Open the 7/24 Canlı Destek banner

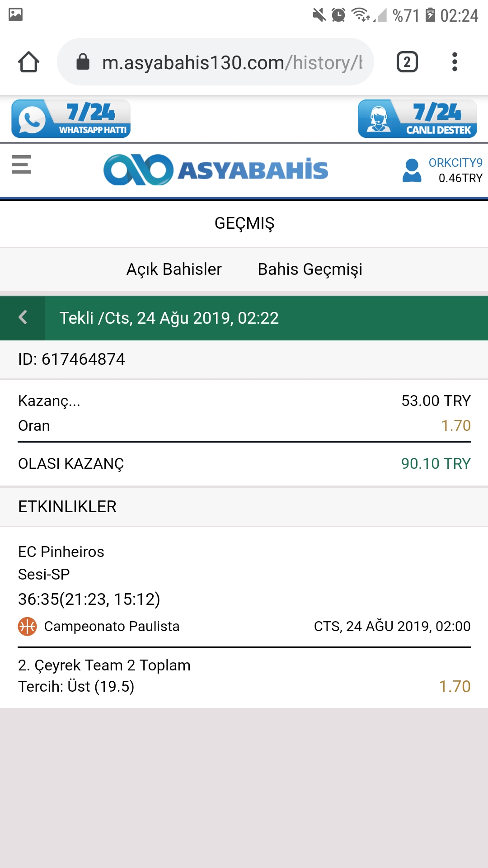tap(418, 119)
